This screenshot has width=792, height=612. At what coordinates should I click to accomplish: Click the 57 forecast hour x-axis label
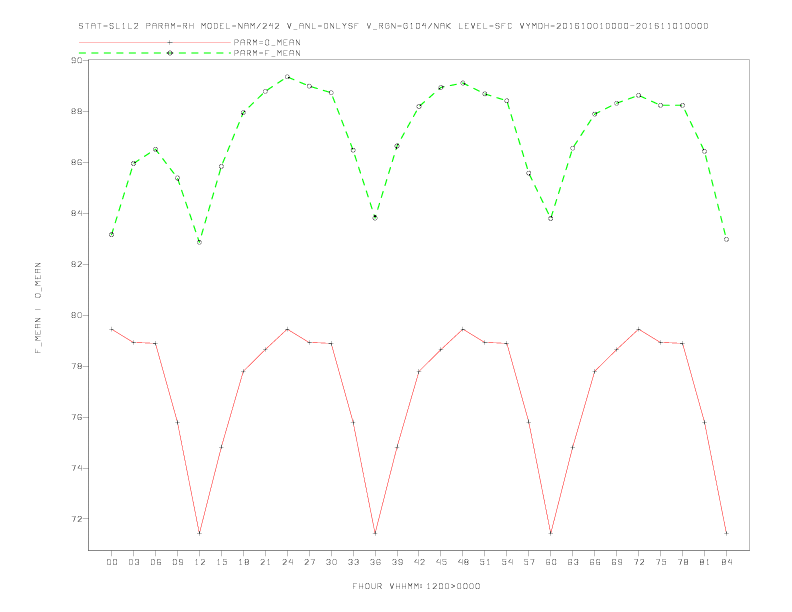tap(529, 562)
